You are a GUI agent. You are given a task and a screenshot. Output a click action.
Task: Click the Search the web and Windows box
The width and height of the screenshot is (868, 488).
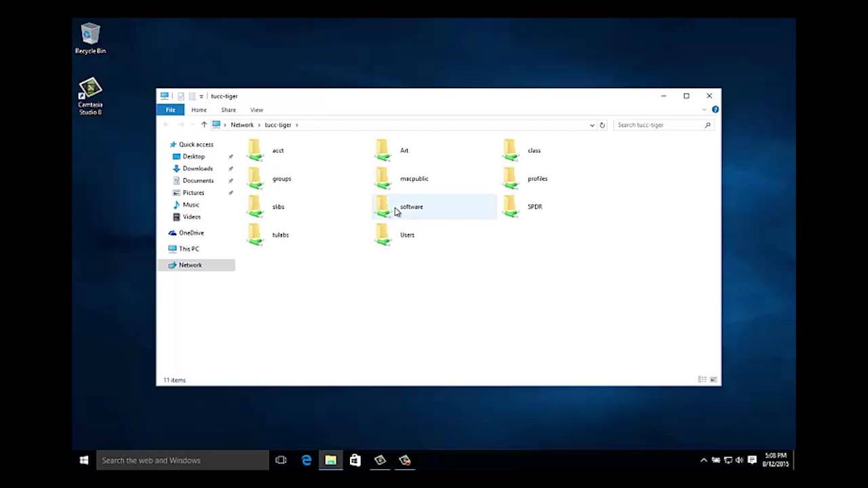pyautogui.click(x=182, y=460)
